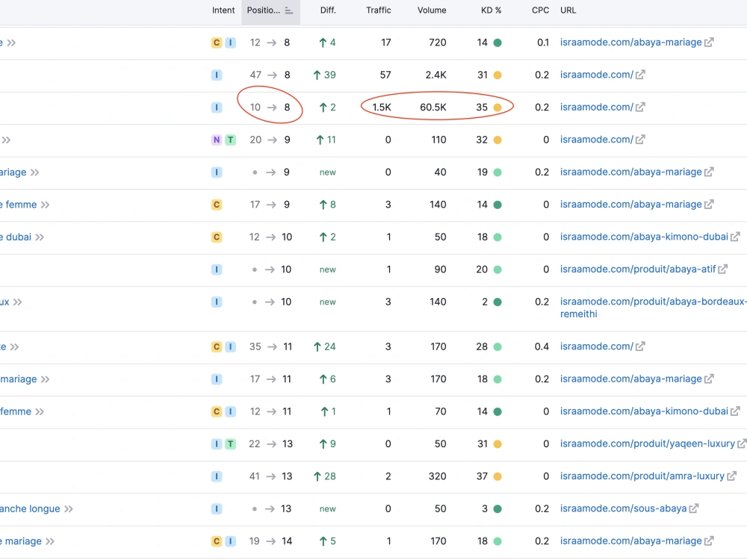Click the I intent badge in amra-luxury row
Screen dimensions: 747x560
point(217,476)
